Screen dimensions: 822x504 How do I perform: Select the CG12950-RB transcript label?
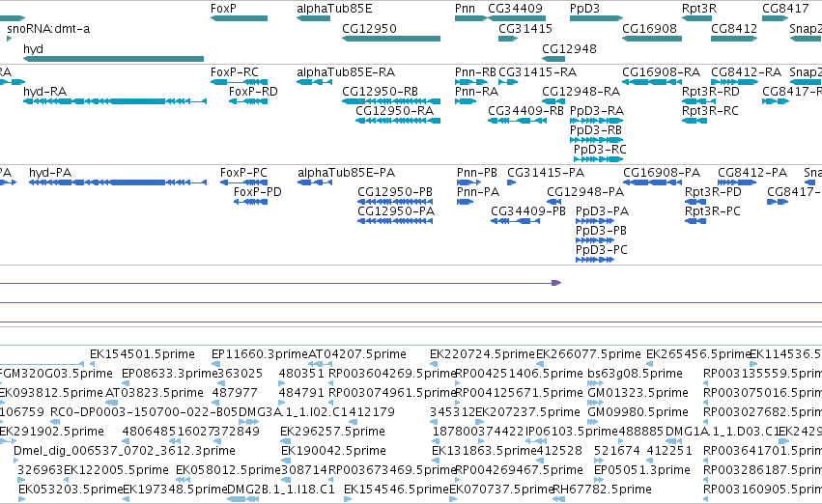(380, 91)
